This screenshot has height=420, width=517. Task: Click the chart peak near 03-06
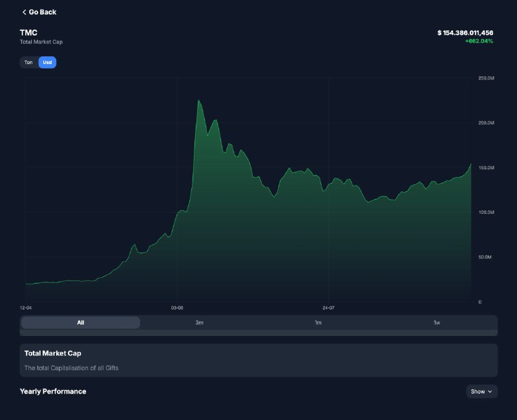[198, 100]
